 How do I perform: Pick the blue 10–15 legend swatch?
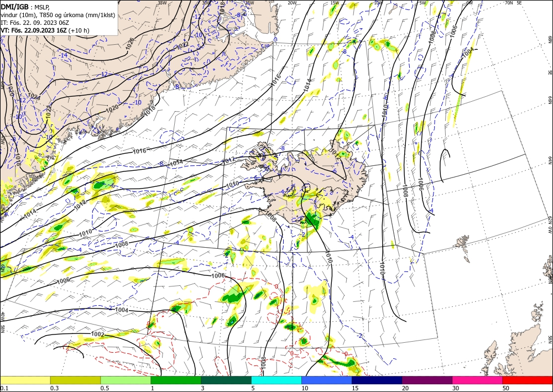327,380
